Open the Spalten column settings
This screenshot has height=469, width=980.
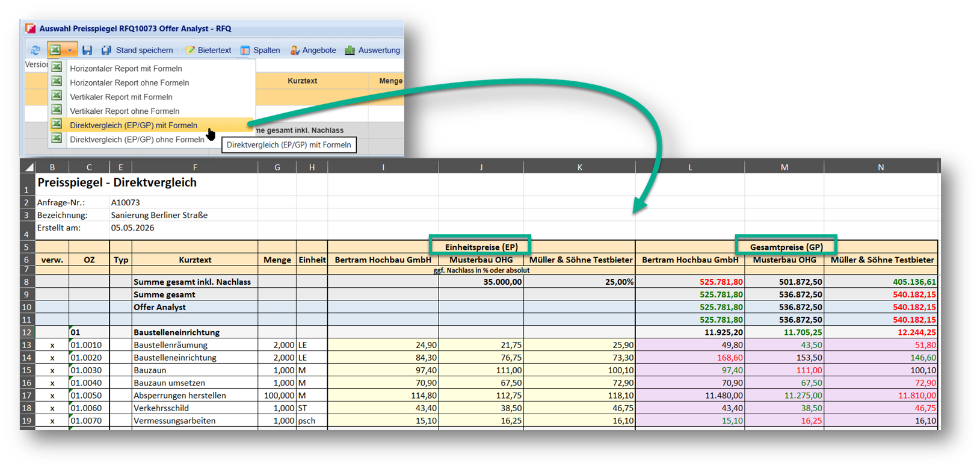coord(260,50)
